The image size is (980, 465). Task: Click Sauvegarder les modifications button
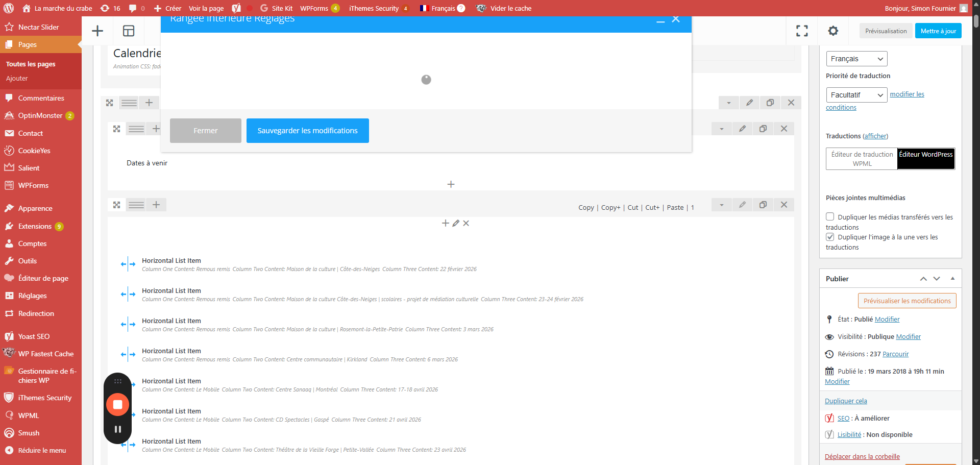307,131
